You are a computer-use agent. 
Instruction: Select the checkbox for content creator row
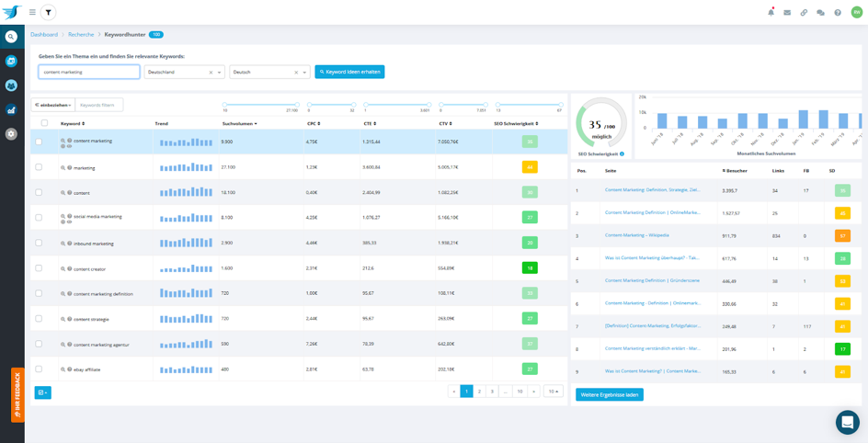39,268
